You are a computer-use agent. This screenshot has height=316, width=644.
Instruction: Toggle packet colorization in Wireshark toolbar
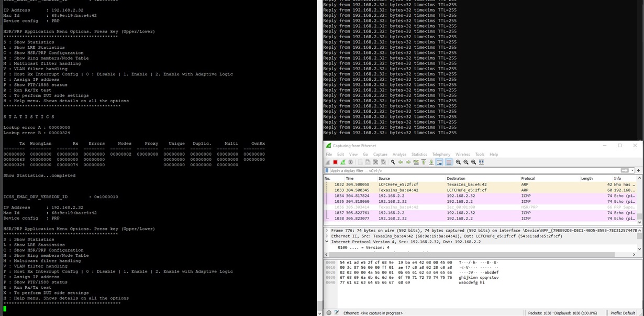(x=449, y=162)
